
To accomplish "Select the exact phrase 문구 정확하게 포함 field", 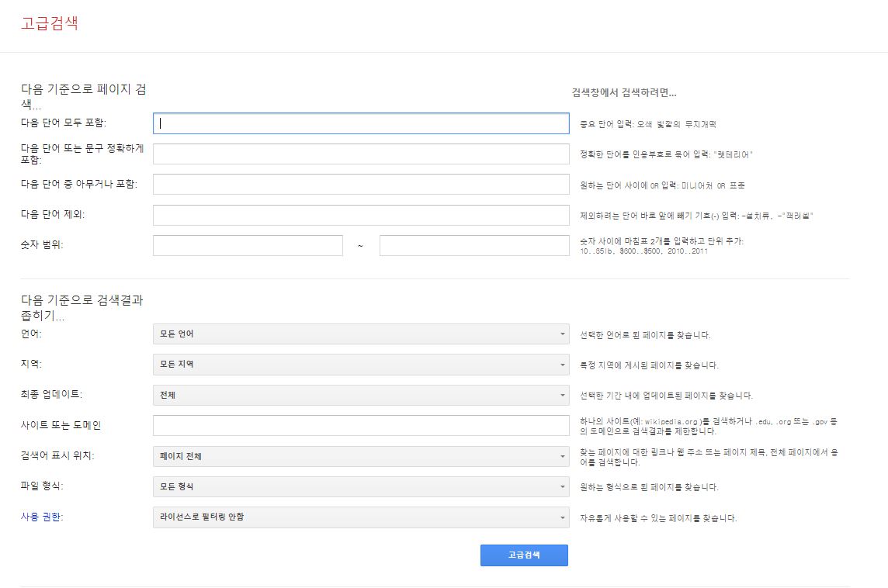I will (x=361, y=154).
